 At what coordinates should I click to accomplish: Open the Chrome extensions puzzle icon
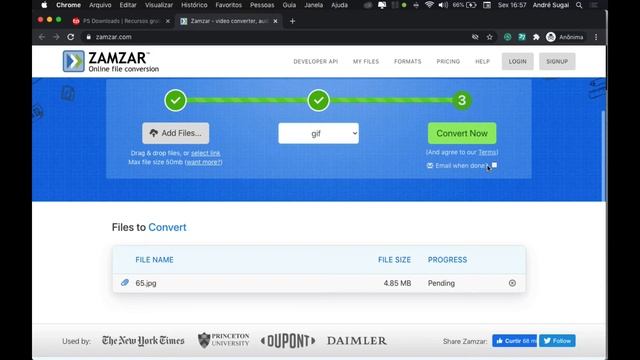pyautogui.click(x=536, y=37)
